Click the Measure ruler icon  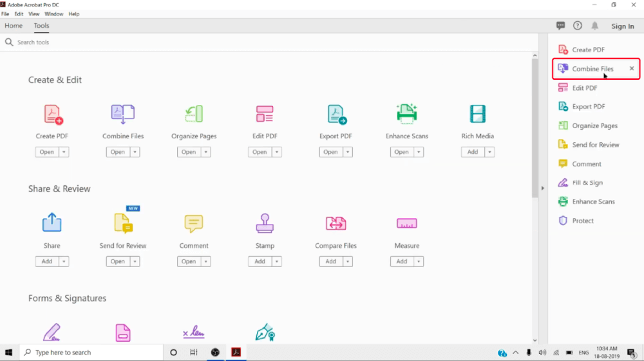point(406,223)
